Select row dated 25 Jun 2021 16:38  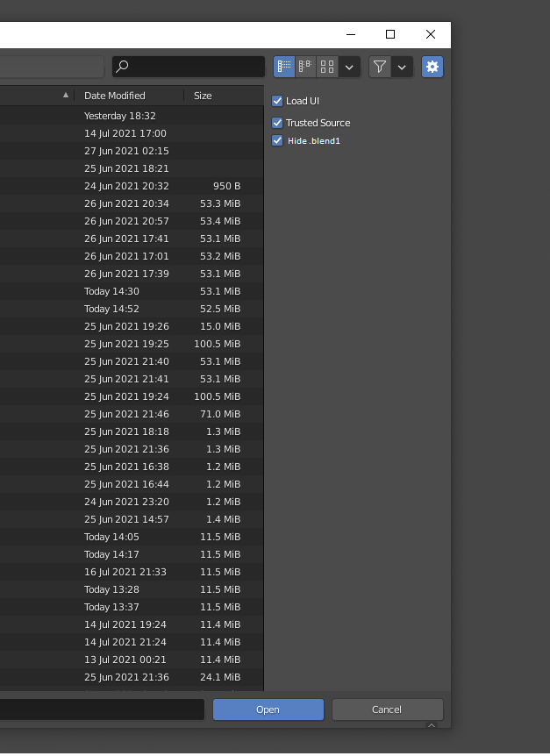click(132, 467)
